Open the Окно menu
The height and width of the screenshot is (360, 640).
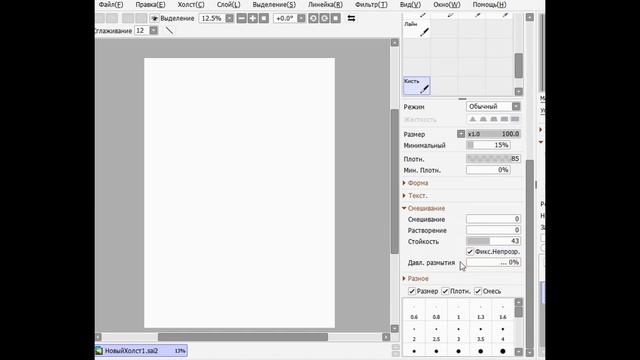point(447,4)
